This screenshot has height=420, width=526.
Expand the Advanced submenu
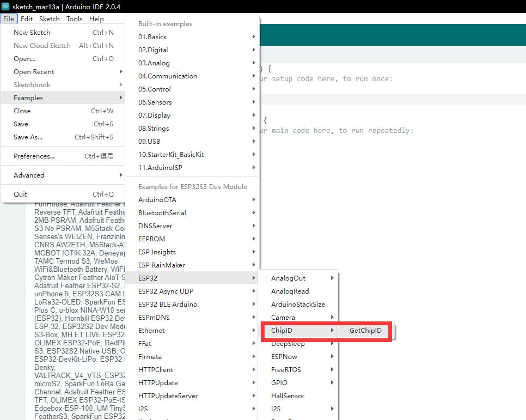29,175
